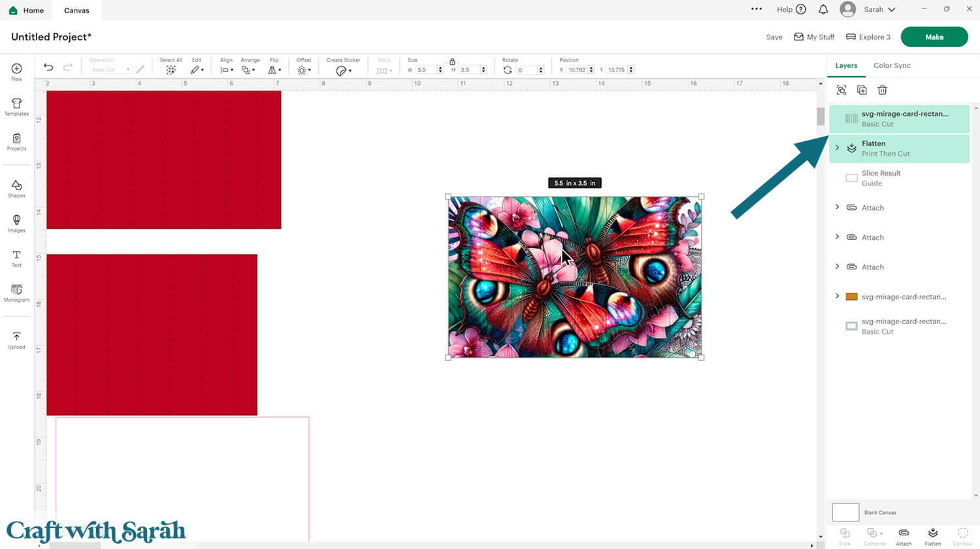Expand the first Attach layer group
This screenshot has height=549, width=980.
coord(838,207)
